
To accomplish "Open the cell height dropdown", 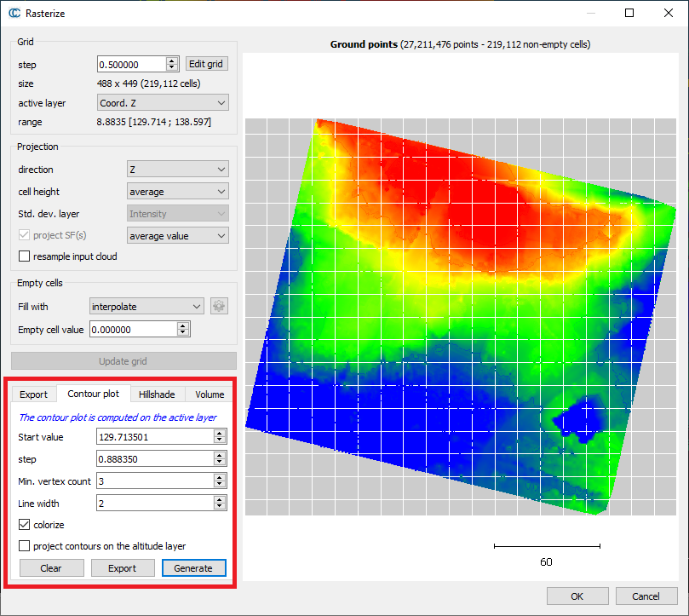I will (x=177, y=191).
